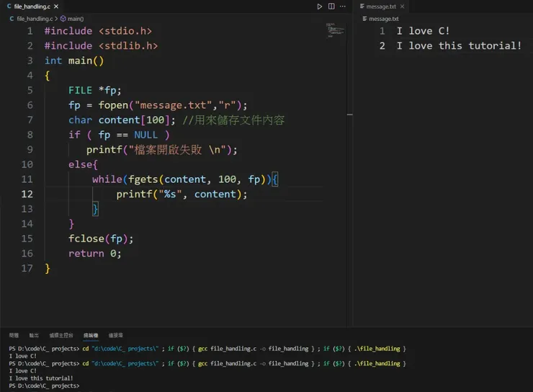The image size is (533, 392).
Task: Click 'printf("%s", content);' on line 12
Action: [182, 194]
